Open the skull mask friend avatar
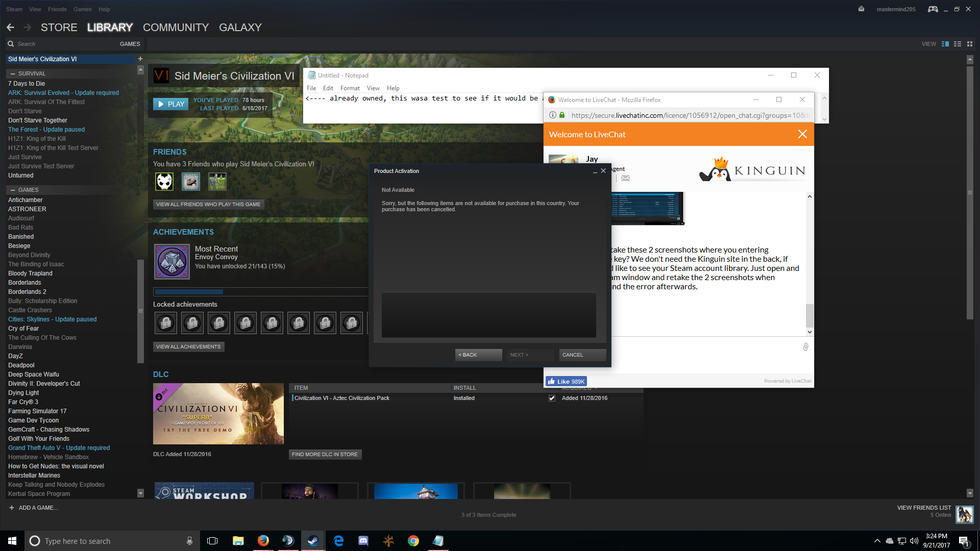 coord(164,182)
